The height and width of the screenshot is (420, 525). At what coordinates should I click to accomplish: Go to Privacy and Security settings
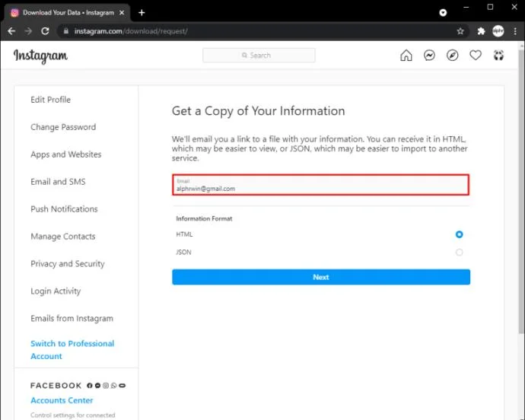point(67,264)
